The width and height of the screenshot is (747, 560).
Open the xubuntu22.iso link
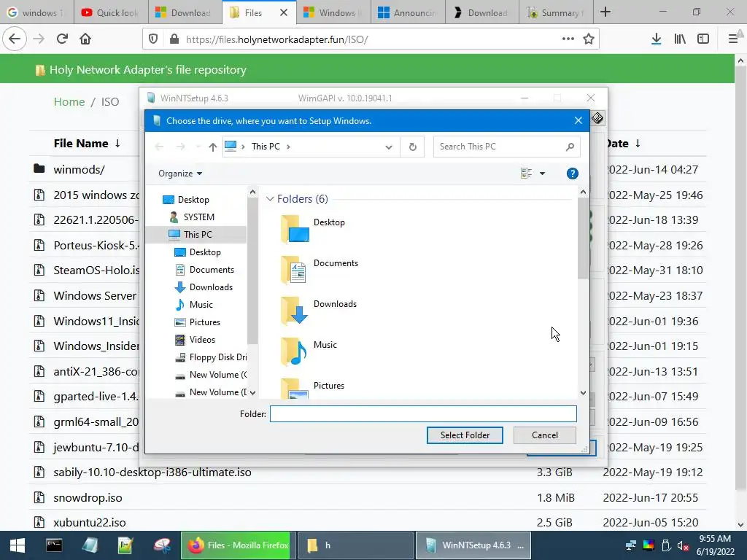[x=90, y=522]
